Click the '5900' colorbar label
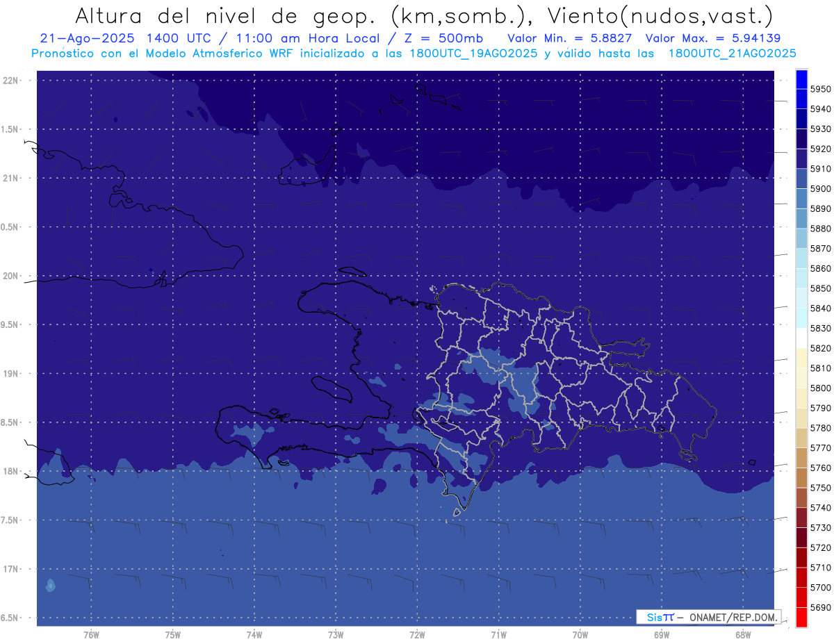The image size is (834, 644). pyautogui.click(x=820, y=189)
